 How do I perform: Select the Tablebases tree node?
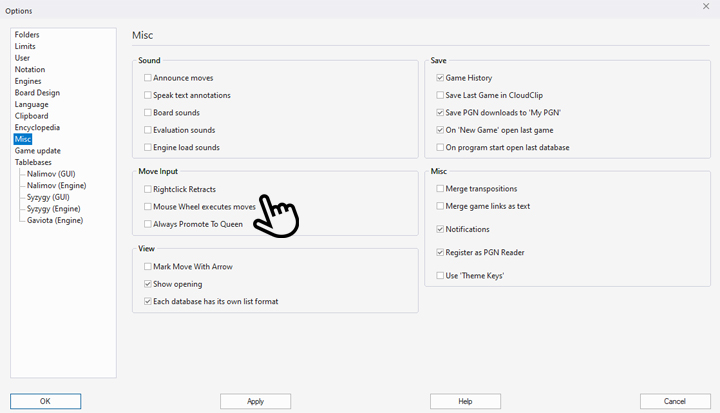[33, 162]
